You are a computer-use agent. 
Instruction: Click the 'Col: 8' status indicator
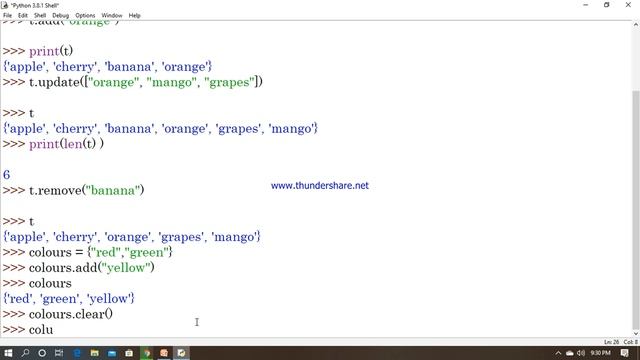pos(631,342)
